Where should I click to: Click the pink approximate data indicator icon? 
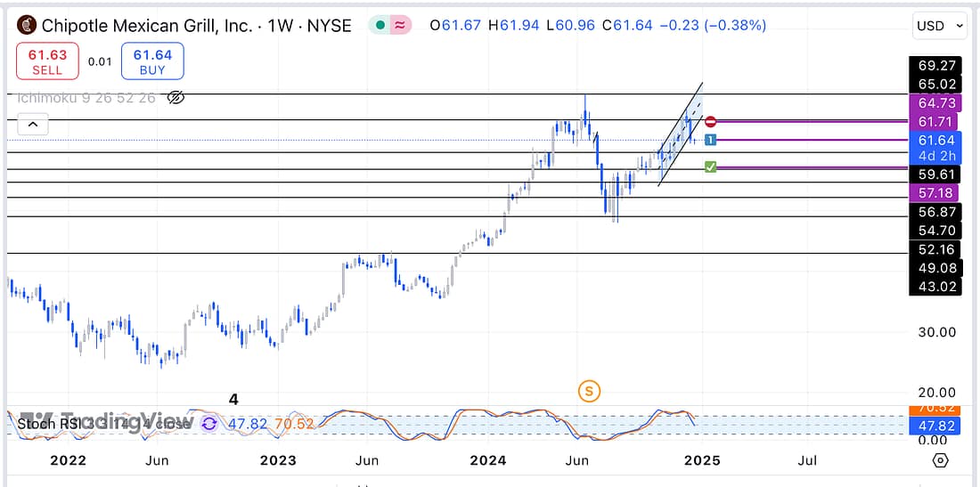[402, 26]
